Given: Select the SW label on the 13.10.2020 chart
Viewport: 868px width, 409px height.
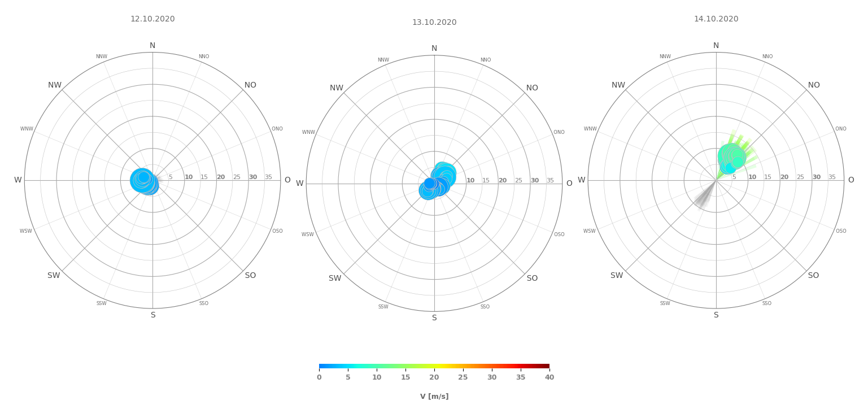Looking at the screenshot, I should (335, 278).
